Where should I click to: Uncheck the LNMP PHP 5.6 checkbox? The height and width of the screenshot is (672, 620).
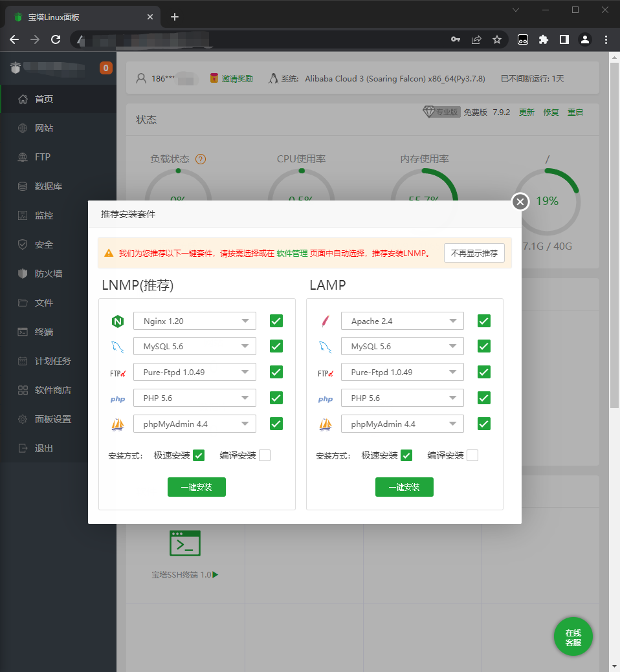pos(276,398)
